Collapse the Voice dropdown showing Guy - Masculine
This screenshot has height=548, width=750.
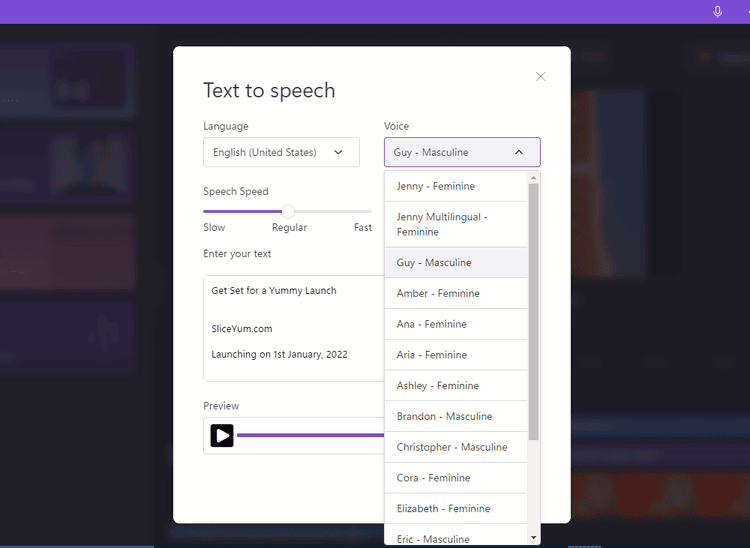tap(462, 152)
